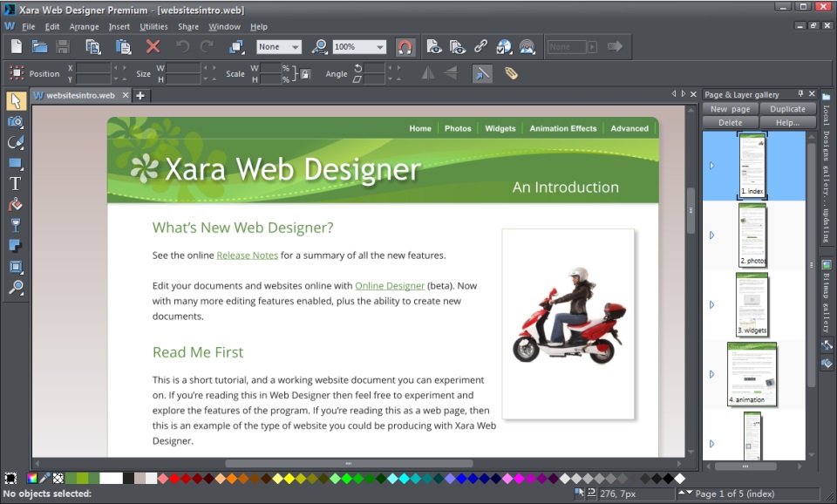Set no color with crosshatch swatch
837x504 pixels.
[x=58, y=478]
